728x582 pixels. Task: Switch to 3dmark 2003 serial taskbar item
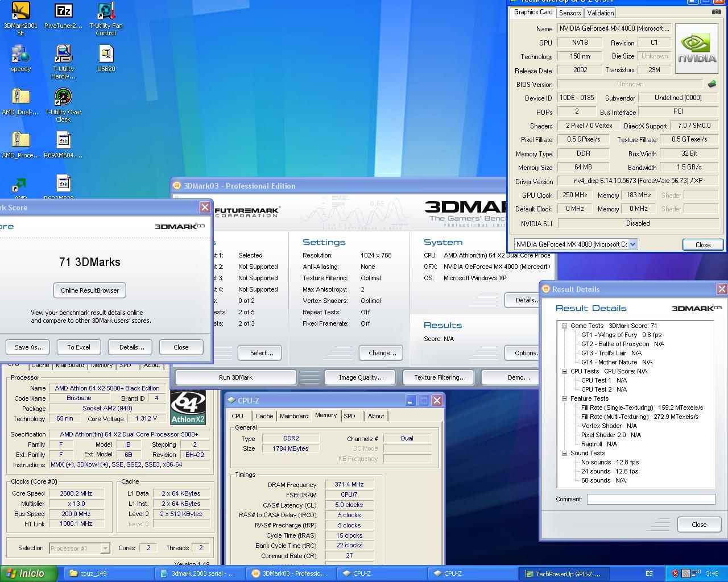pos(200,573)
